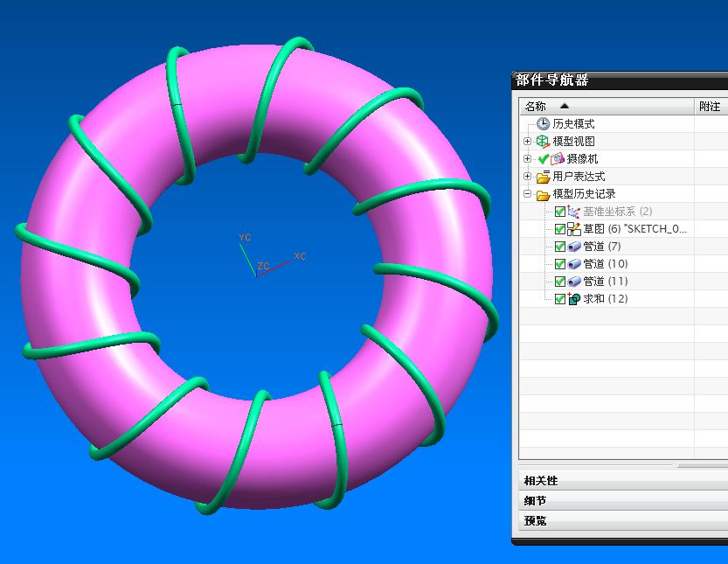
Task: Click the 管道 (11) tube icon
Action: click(x=574, y=282)
